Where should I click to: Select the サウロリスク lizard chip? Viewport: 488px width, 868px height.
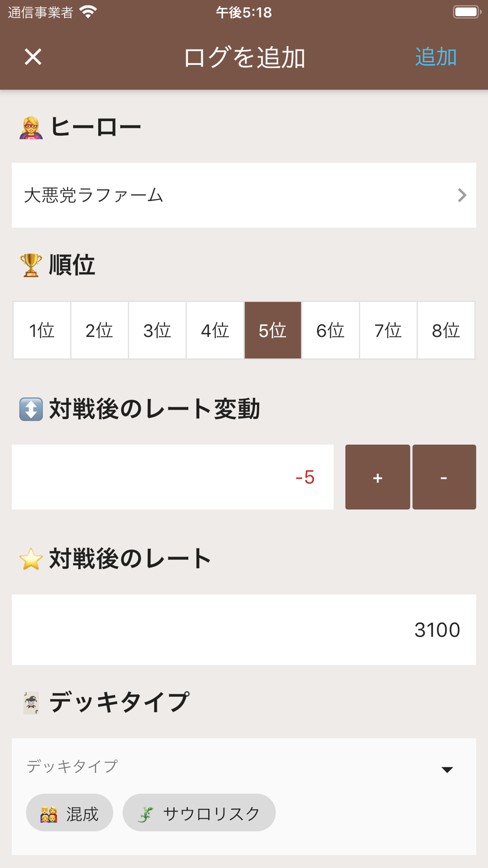tap(199, 813)
